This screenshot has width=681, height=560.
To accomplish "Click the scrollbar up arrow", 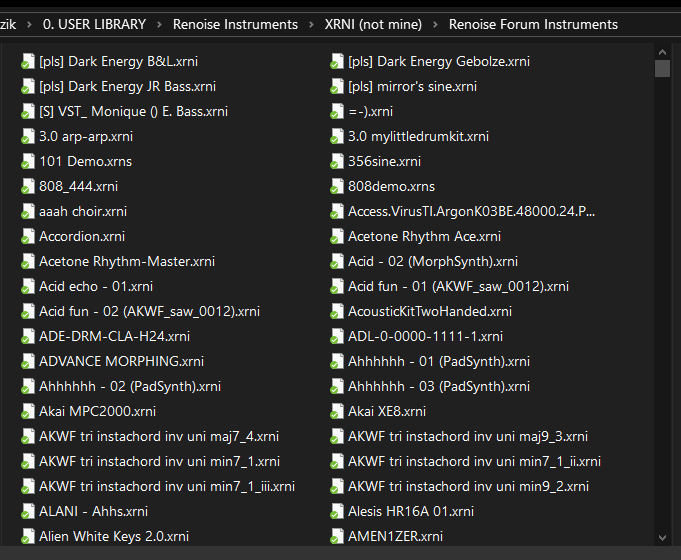I will [x=662, y=51].
